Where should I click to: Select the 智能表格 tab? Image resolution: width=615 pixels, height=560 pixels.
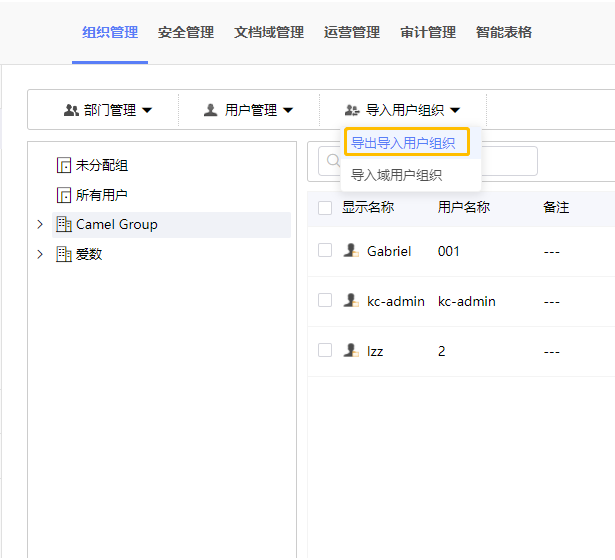(504, 32)
